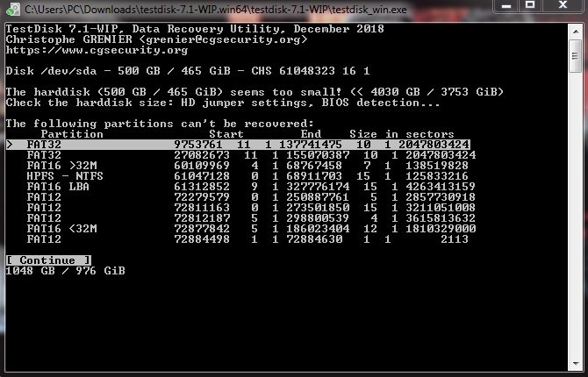Viewport: 588px width, 377px height.
Task: Select the Continue button
Action: pyautogui.click(x=48, y=260)
